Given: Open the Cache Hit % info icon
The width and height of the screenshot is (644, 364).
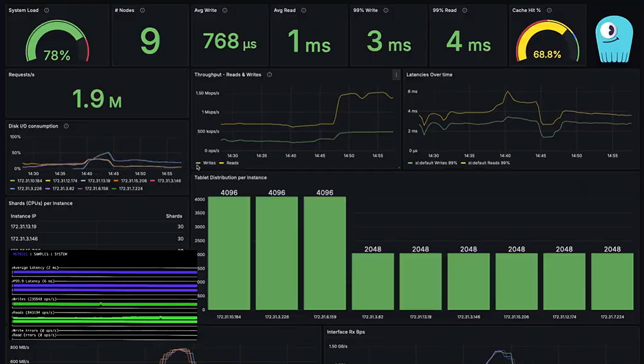Looking at the screenshot, I should 549,10.
